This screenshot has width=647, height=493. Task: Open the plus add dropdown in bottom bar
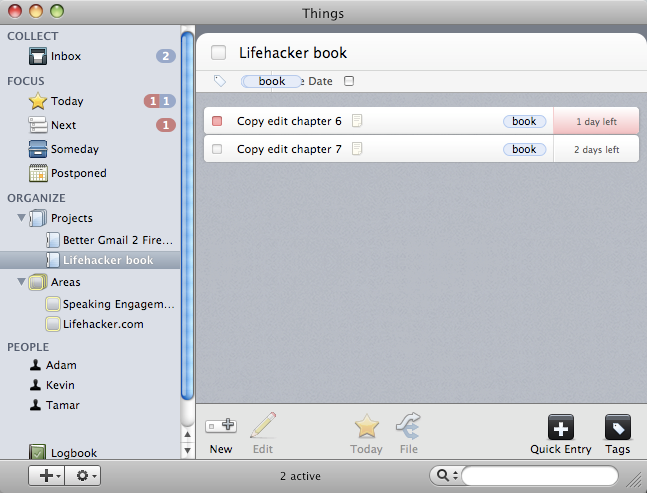(x=47, y=476)
